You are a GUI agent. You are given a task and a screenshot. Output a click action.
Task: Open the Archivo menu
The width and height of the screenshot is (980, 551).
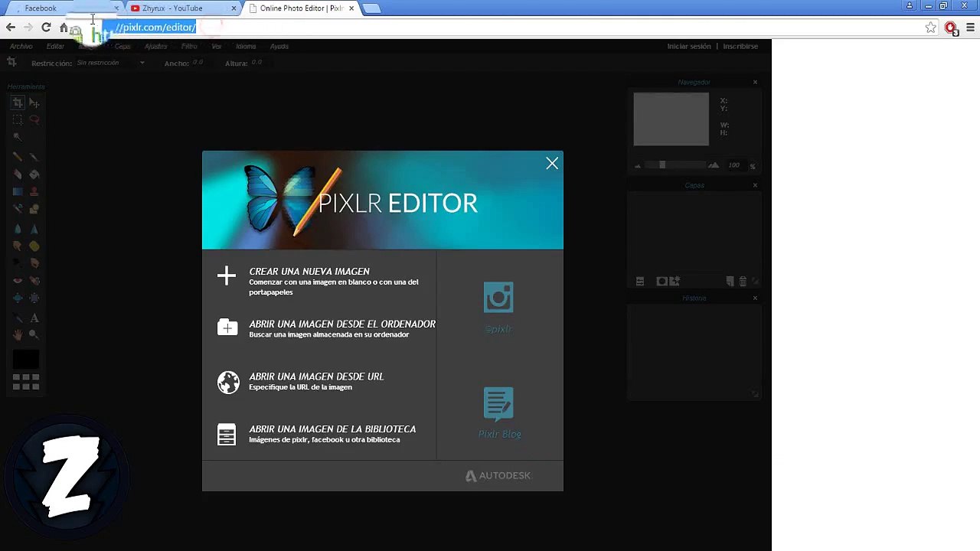click(21, 46)
